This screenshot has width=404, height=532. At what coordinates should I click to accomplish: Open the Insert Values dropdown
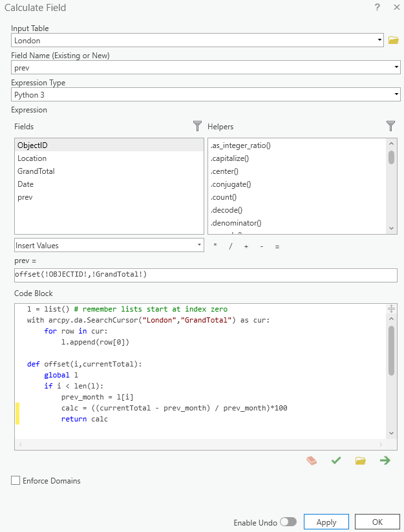click(x=199, y=245)
